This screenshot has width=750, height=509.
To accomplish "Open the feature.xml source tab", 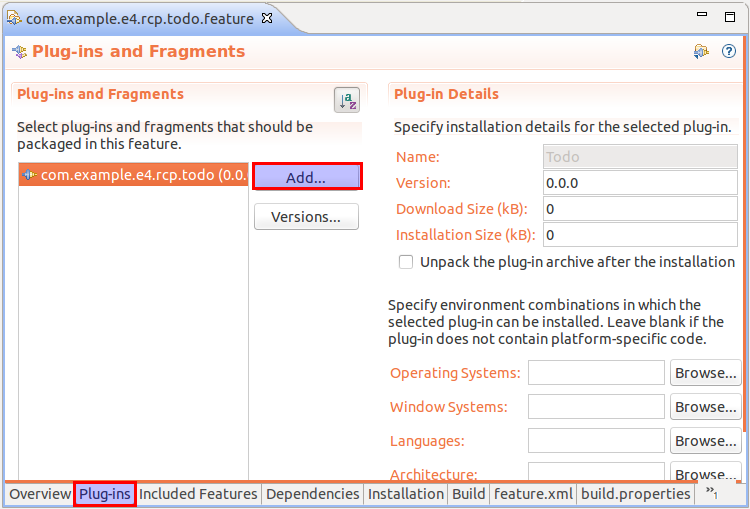I will pos(533,494).
